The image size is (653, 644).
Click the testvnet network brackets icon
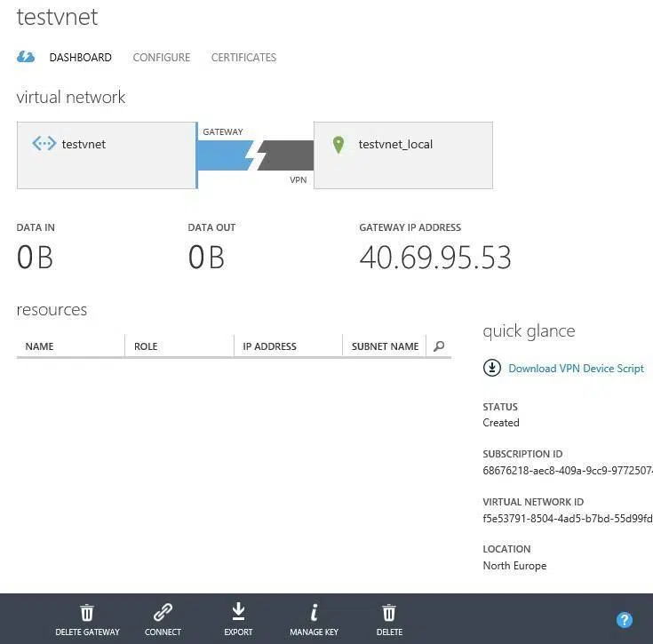tap(44, 144)
